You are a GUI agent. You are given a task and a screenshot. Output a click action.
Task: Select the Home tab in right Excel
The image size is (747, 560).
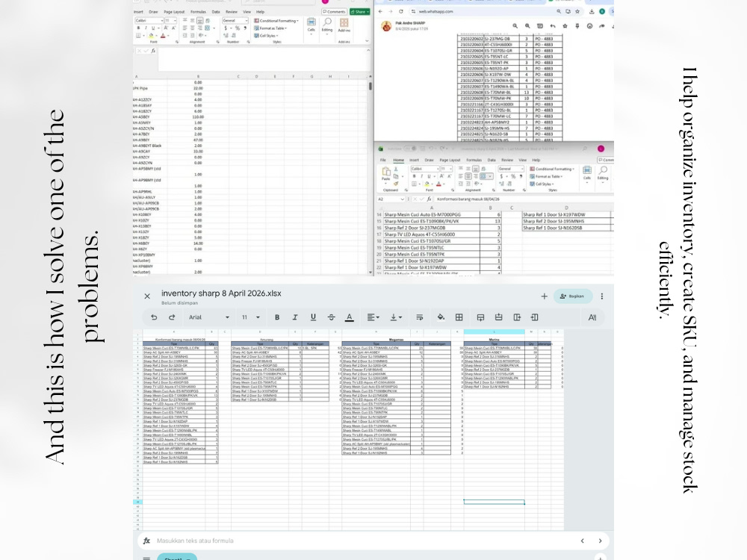click(399, 160)
